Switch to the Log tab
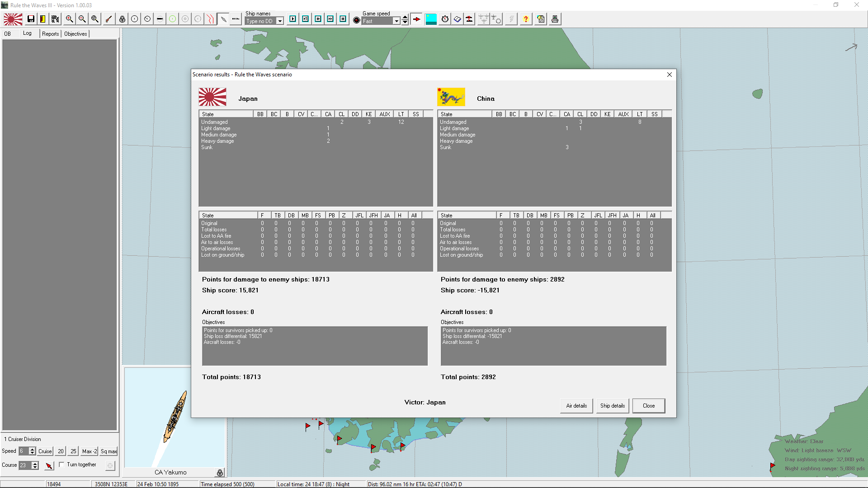The height and width of the screenshot is (488, 868). tap(28, 33)
